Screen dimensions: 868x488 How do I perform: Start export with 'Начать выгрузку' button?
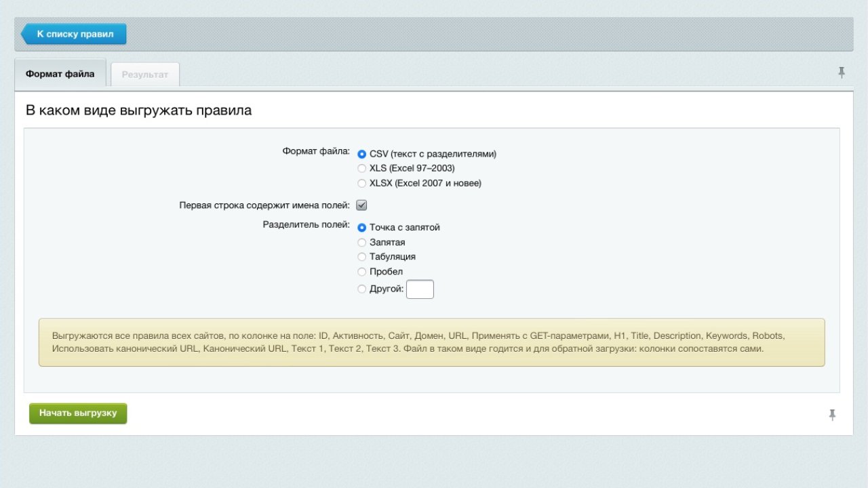pos(78,413)
